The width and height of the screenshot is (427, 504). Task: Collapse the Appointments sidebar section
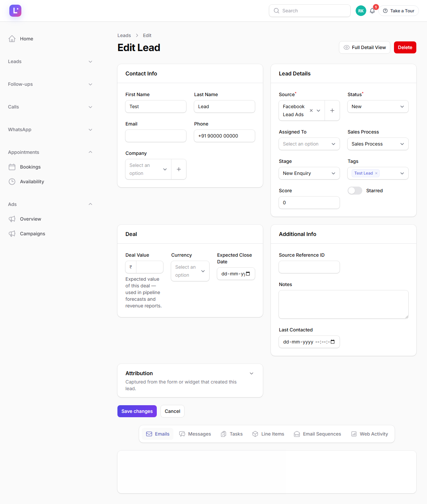pos(50,152)
